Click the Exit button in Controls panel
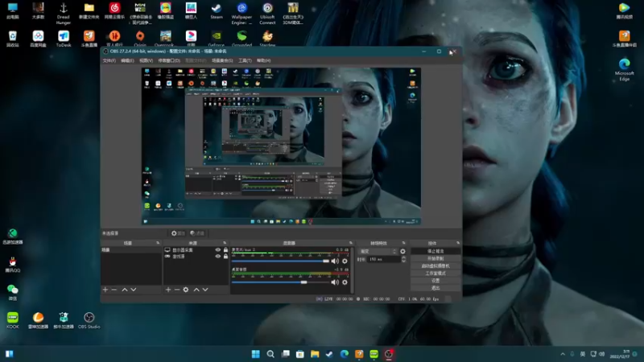644x362 pixels. pyautogui.click(x=436, y=288)
